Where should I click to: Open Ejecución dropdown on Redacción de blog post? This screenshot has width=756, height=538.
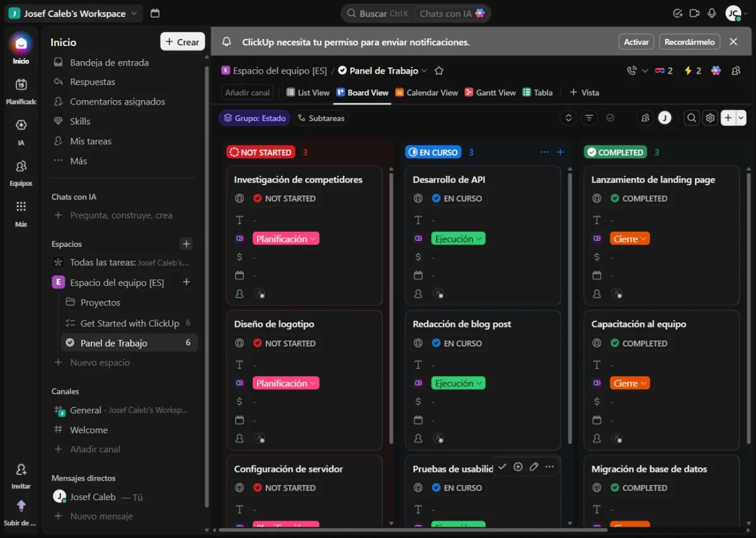coord(458,383)
